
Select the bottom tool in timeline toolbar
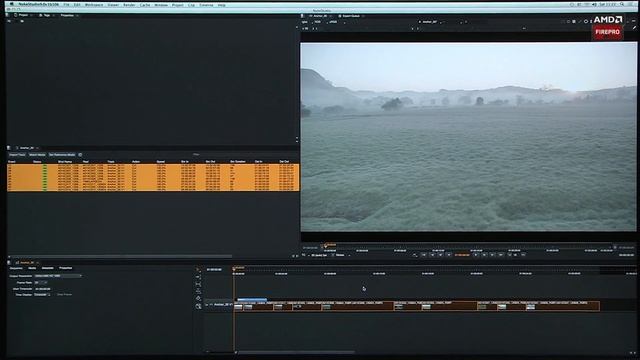pyautogui.click(x=198, y=306)
